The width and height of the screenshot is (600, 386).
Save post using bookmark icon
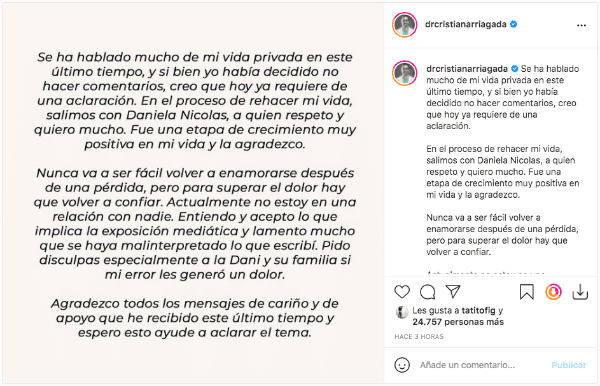[x=527, y=292]
